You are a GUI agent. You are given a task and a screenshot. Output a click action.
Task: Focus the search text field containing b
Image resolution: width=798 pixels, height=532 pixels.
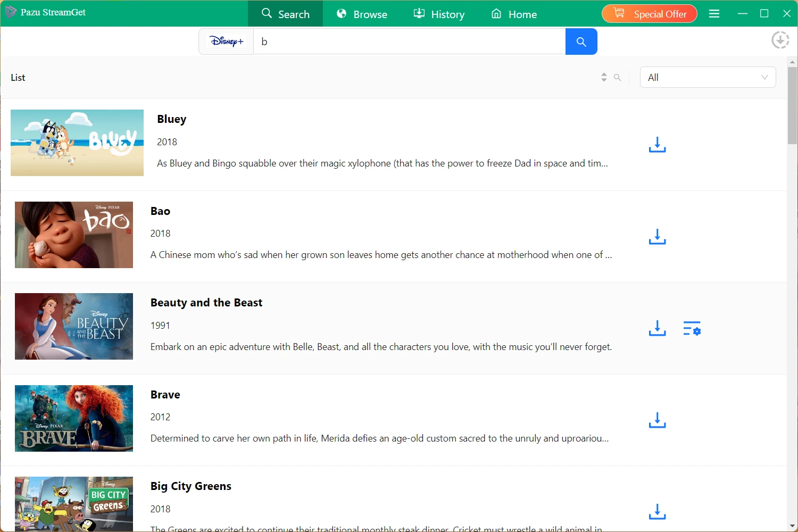point(410,41)
